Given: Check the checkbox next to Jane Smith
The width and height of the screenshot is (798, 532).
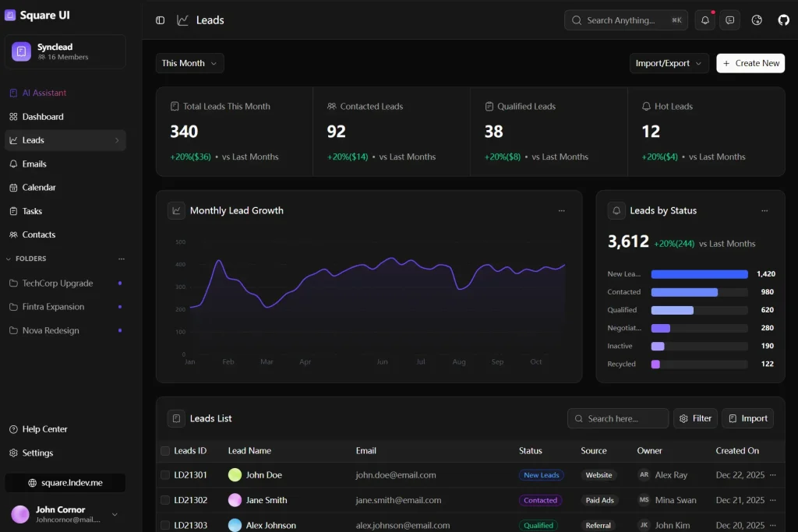Looking at the screenshot, I should tap(166, 500).
